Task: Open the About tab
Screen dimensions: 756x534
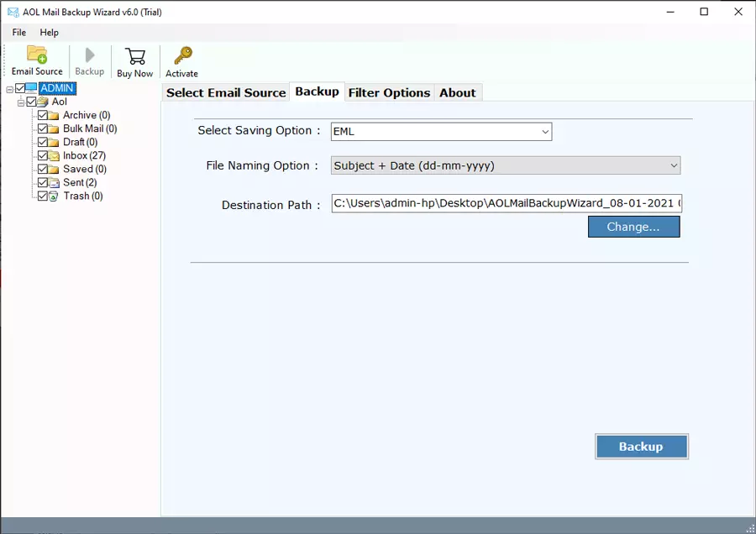Action: coord(458,92)
